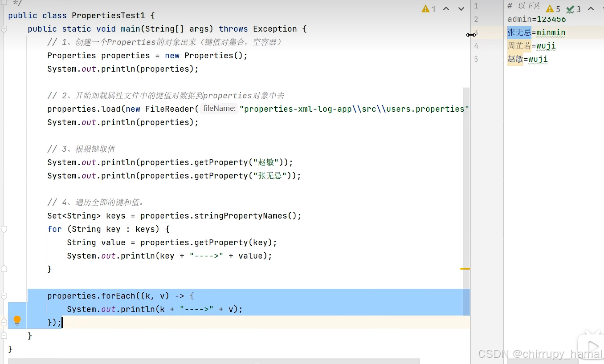Go to next highlighted problem in Java editor
This screenshot has width=604, height=364.
coord(461,8)
